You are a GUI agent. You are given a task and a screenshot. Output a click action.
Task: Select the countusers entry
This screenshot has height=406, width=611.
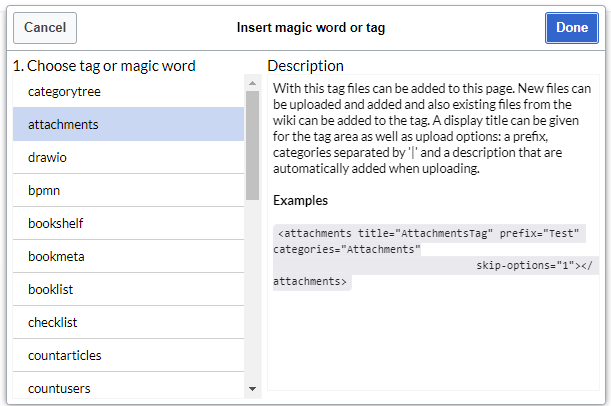click(128, 386)
